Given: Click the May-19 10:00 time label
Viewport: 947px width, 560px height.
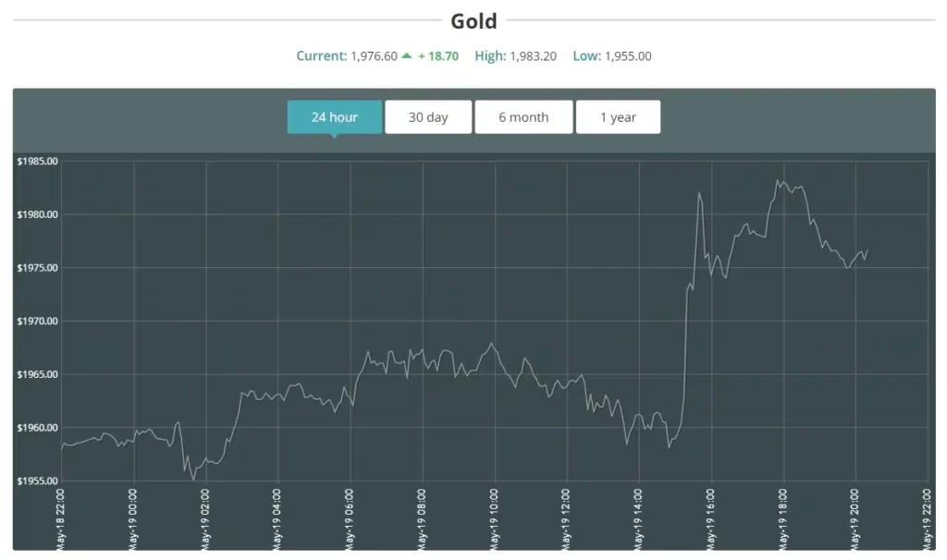Looking at the screenshot, I should coord(494,518).
